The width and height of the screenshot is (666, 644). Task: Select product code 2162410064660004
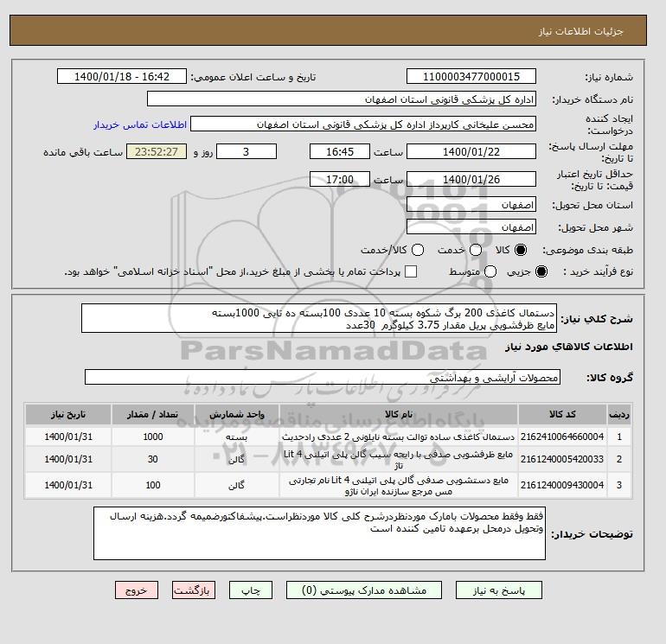pos(562,437)
